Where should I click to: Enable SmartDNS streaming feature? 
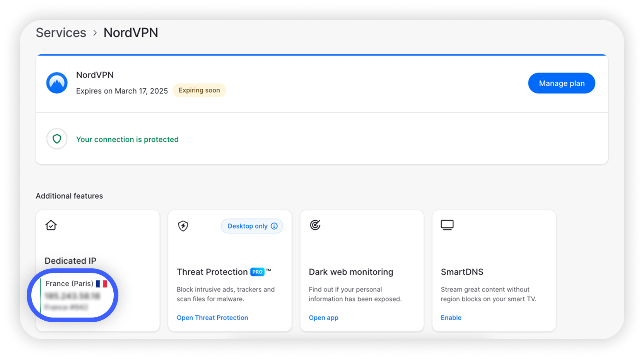click(x=451, y=317)
